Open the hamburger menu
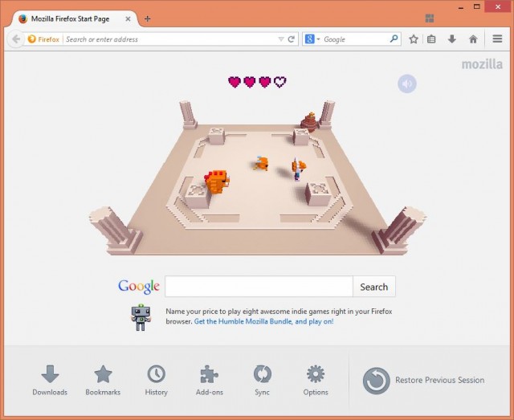 (x=497, y=39)
